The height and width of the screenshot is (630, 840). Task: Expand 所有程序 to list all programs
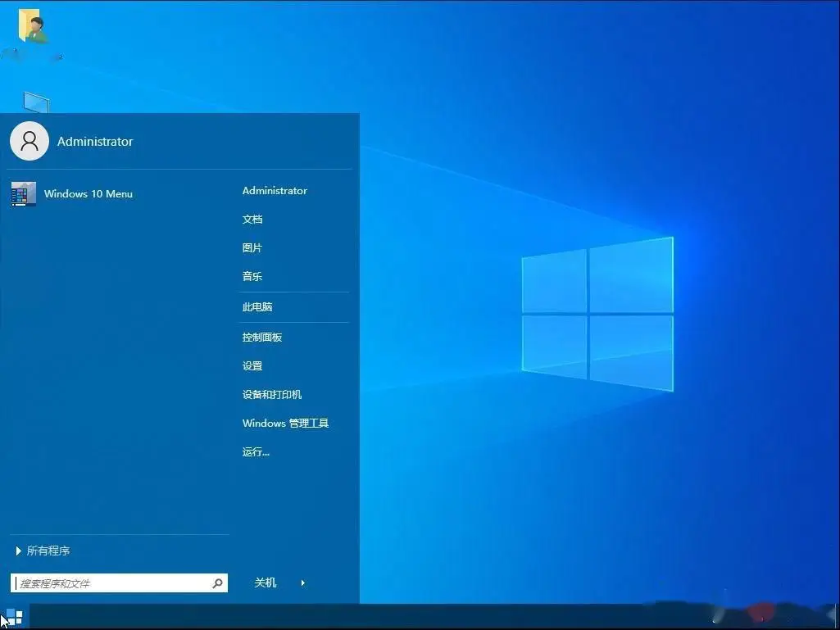point(48,550)
